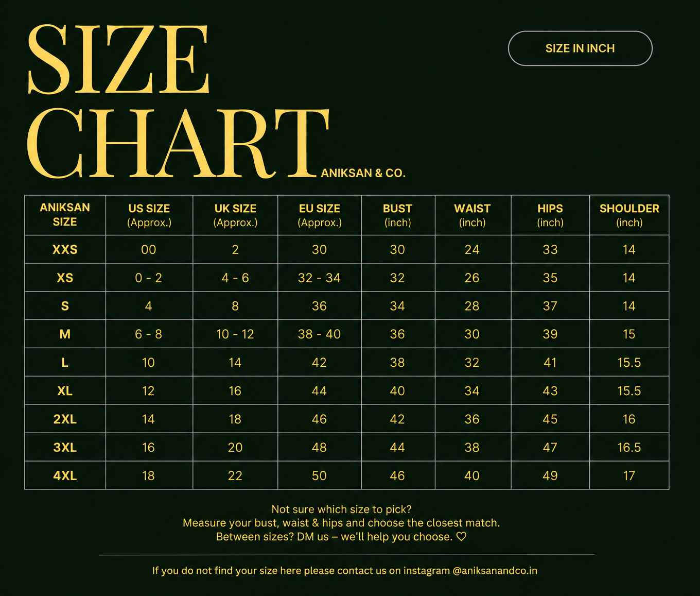Select the UK SIZE column header
The image size is (700, 596).
click(x=235, y=215)
